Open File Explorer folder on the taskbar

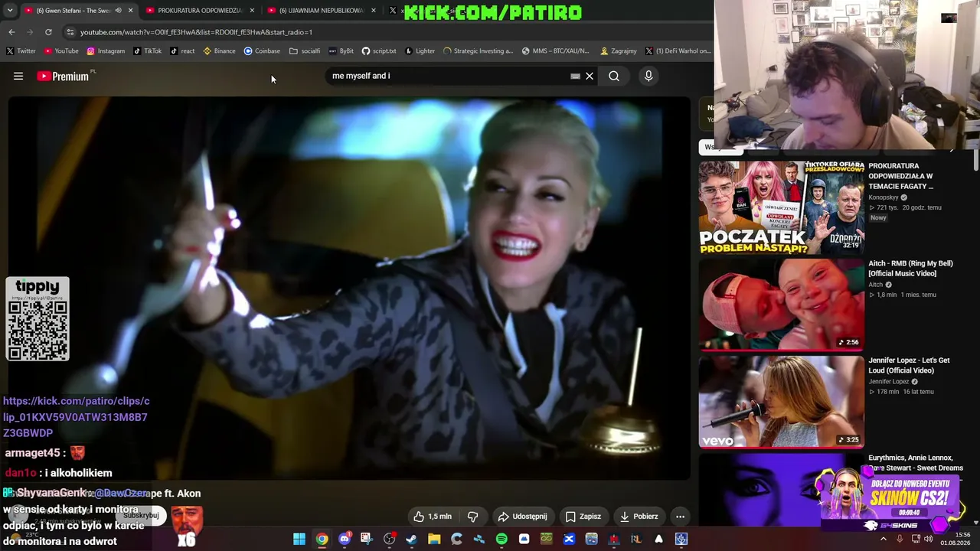[x=434, y=539]
